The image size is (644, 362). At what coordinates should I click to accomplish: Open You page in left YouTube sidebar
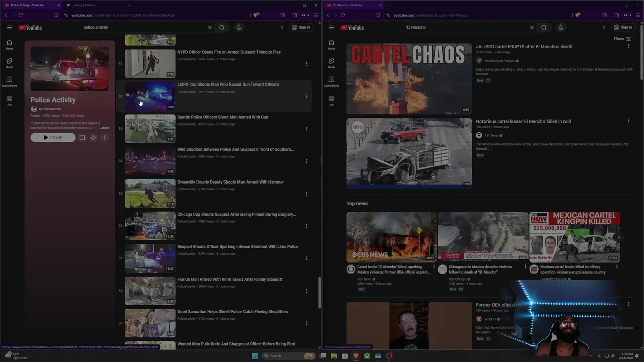pos(9,101)
